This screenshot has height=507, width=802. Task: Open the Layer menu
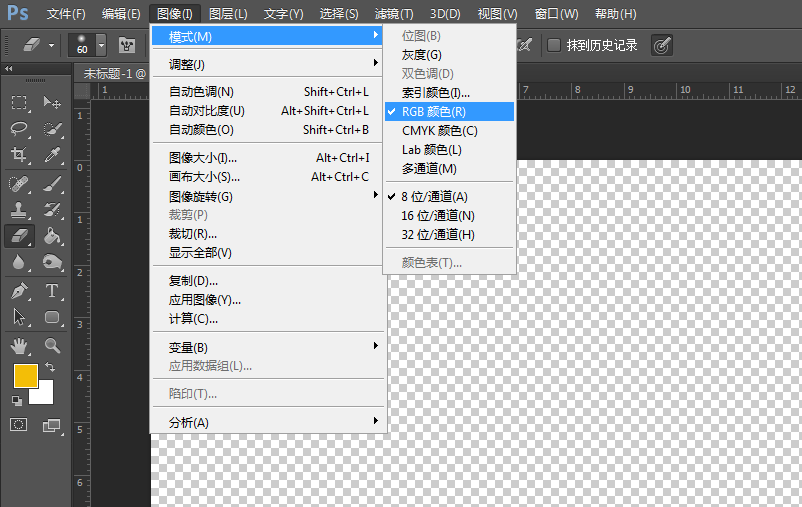click(x=228, y=14)
